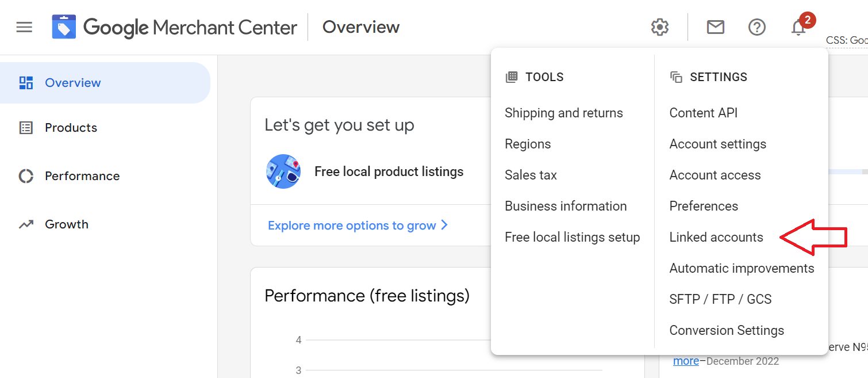Select Preferences from the Settings menu

tap(704, 207)
